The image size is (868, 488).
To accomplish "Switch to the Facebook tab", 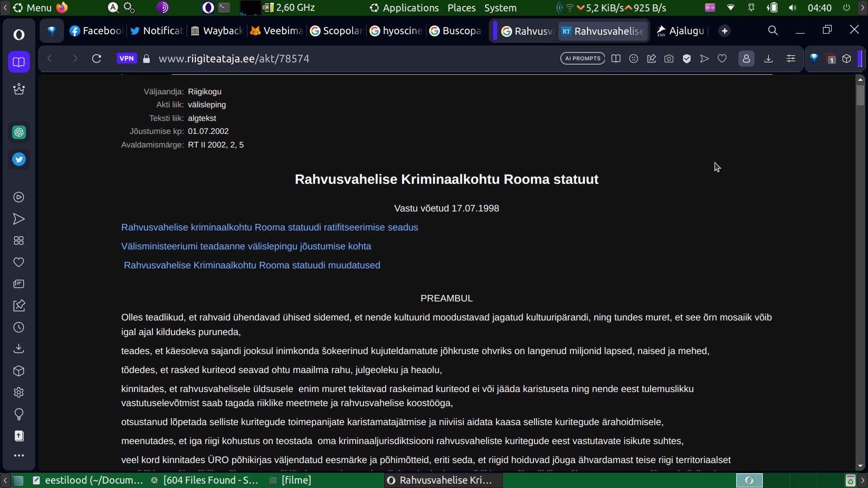I will click(x=97, y=31).
